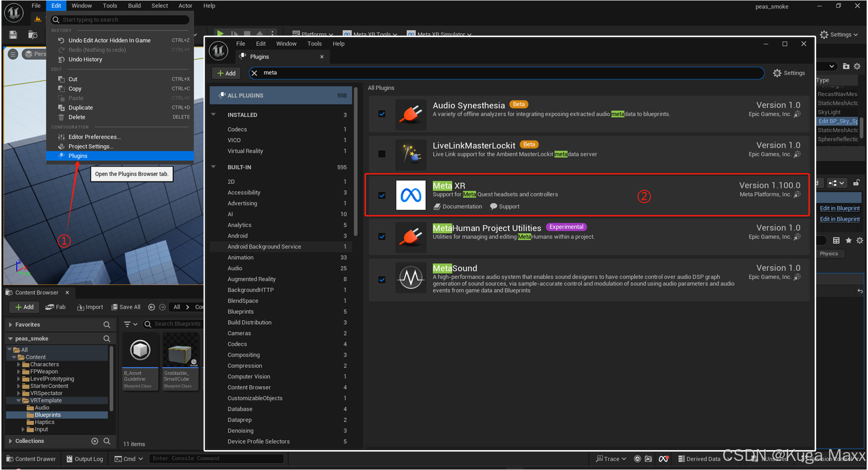Image resolution: width=868 pixels, height=470 pixels.
Task: Click the Meta XR plugin icon
Action: (410, 195)
